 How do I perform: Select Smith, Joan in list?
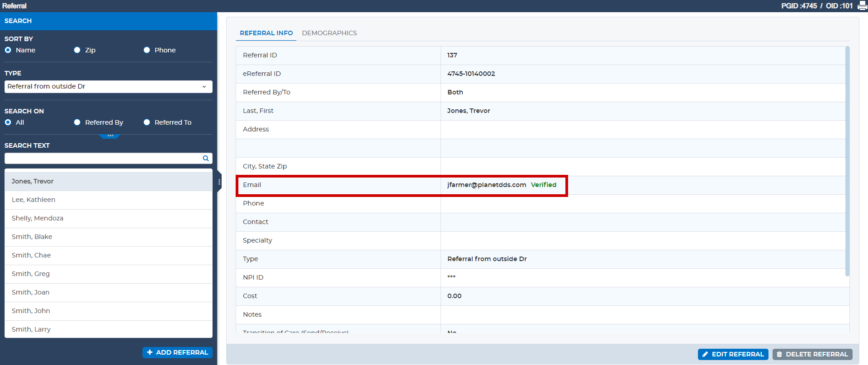[x=109, y=293]
